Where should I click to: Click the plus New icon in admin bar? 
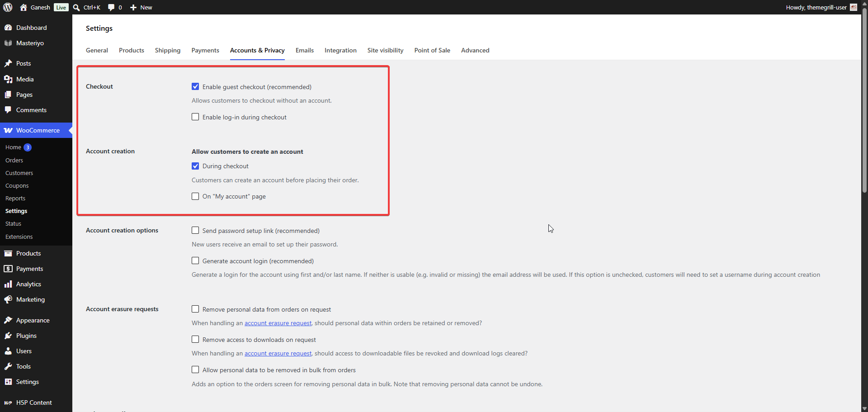pos(133,7)
